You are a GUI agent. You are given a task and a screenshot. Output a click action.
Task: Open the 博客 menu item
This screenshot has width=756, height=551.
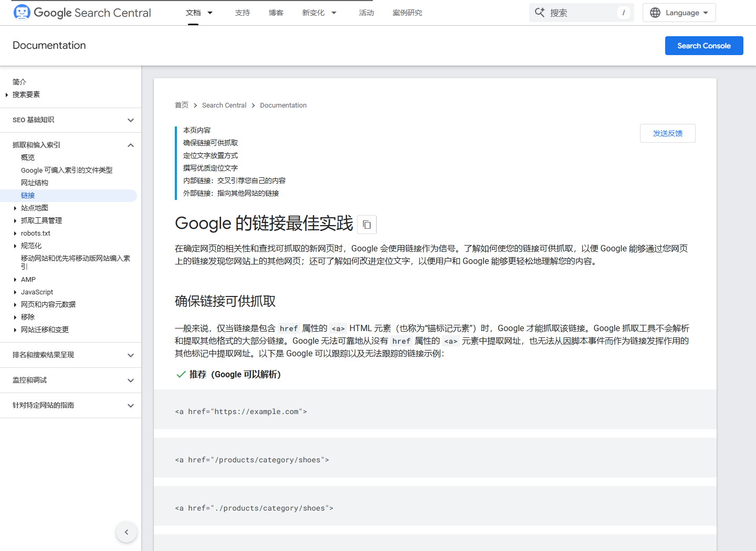[x=276, y=13]
